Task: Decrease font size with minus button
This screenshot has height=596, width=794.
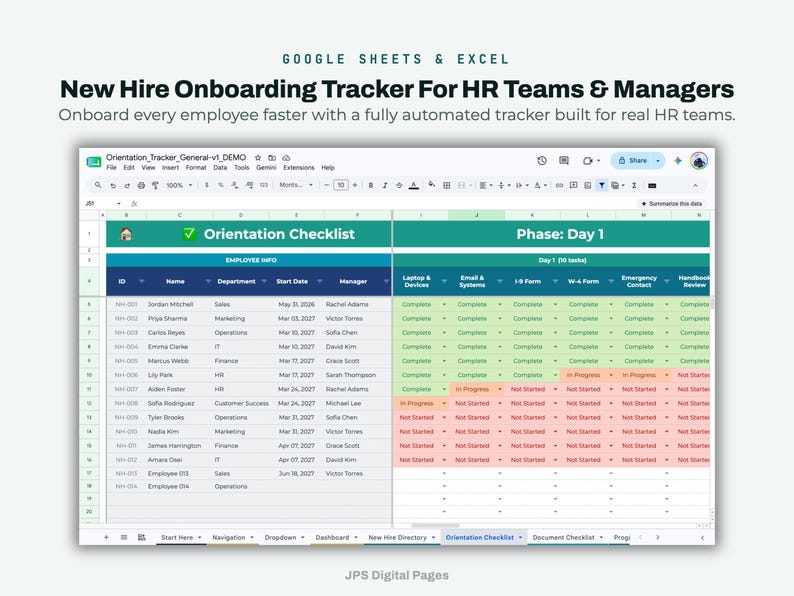Action: point(327,185)
